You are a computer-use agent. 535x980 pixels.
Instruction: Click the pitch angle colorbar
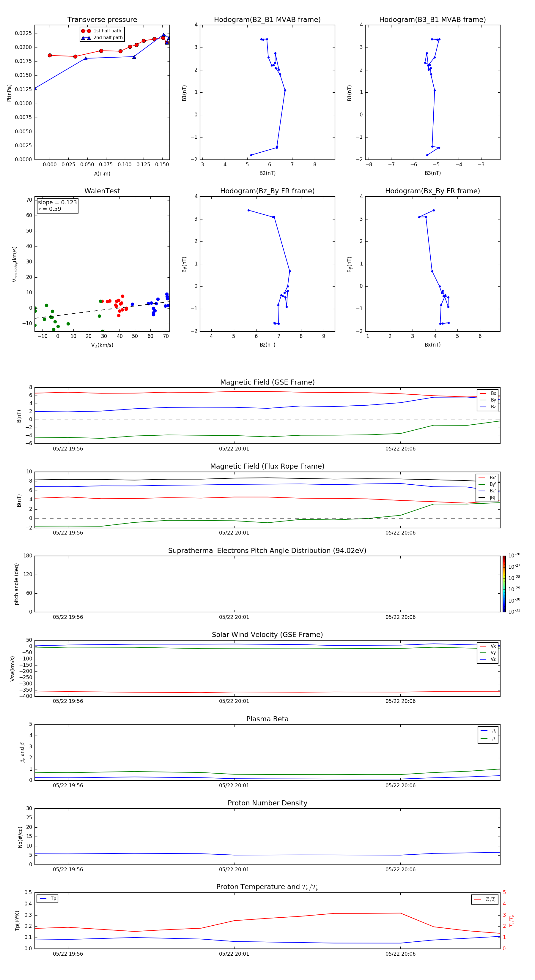pos(504,584)
